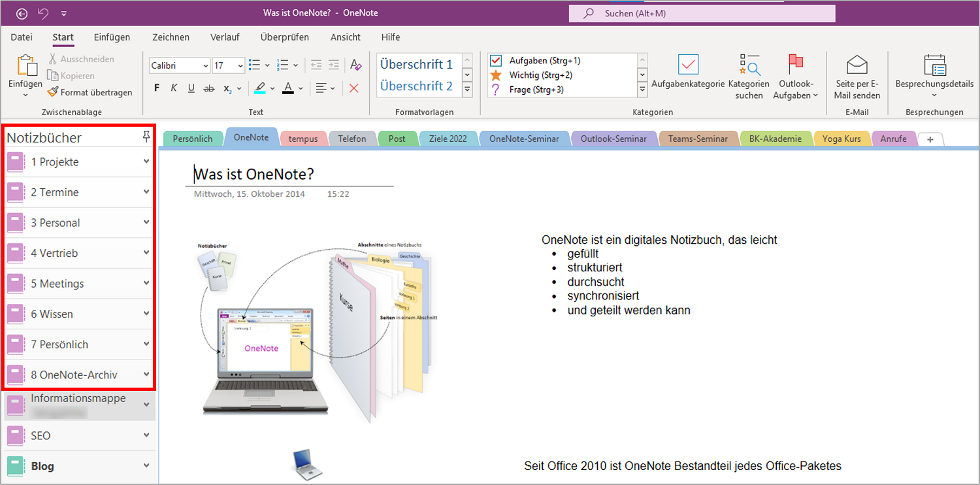
Task: Expand the 5 Meetings notebook chevron
Action: pos(146,283)
